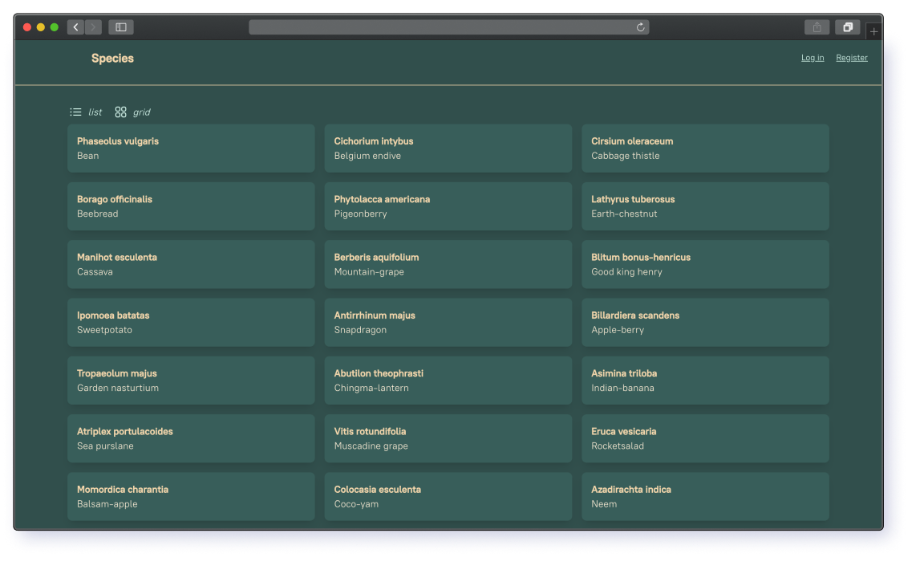924x578 pixels.
Task: Show all browser tabs
Action: click(847, 27)
